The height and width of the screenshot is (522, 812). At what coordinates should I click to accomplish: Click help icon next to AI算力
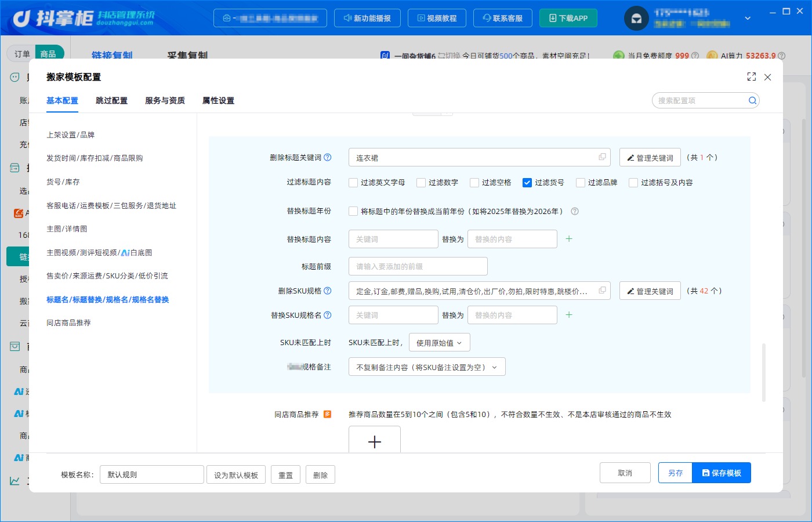(781, 56)
